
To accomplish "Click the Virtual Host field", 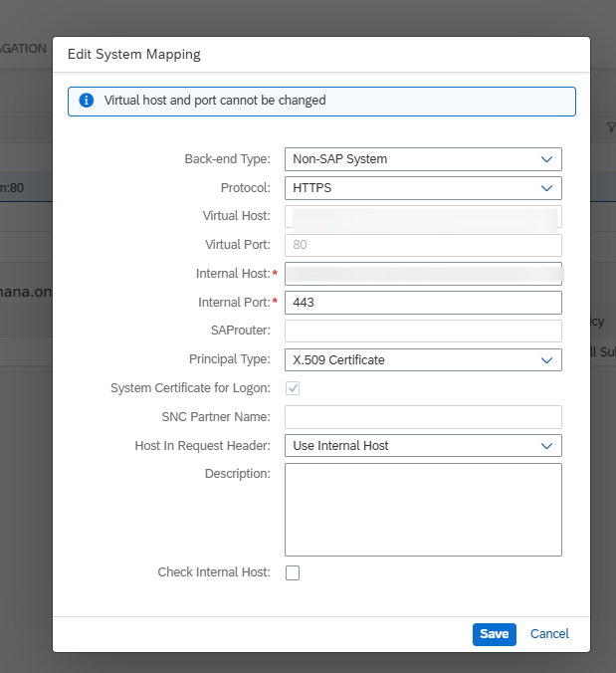I will coord(423,217).
